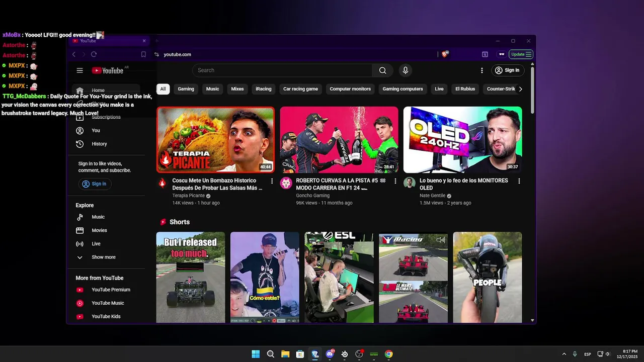The width and height of the screenshot is (644, 362).
Task: Open the YouTube hamburger guide menu
Action: pyautogui.click(x=79, y=70)
